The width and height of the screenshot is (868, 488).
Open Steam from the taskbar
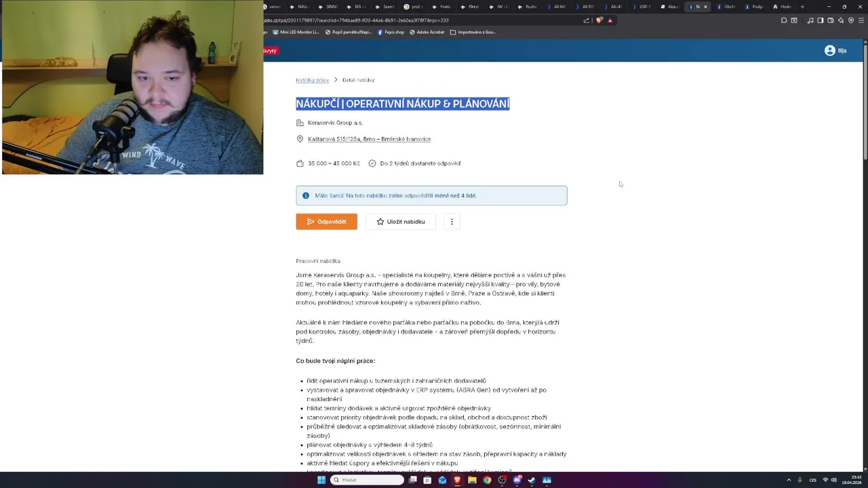[x=532, y=480]
